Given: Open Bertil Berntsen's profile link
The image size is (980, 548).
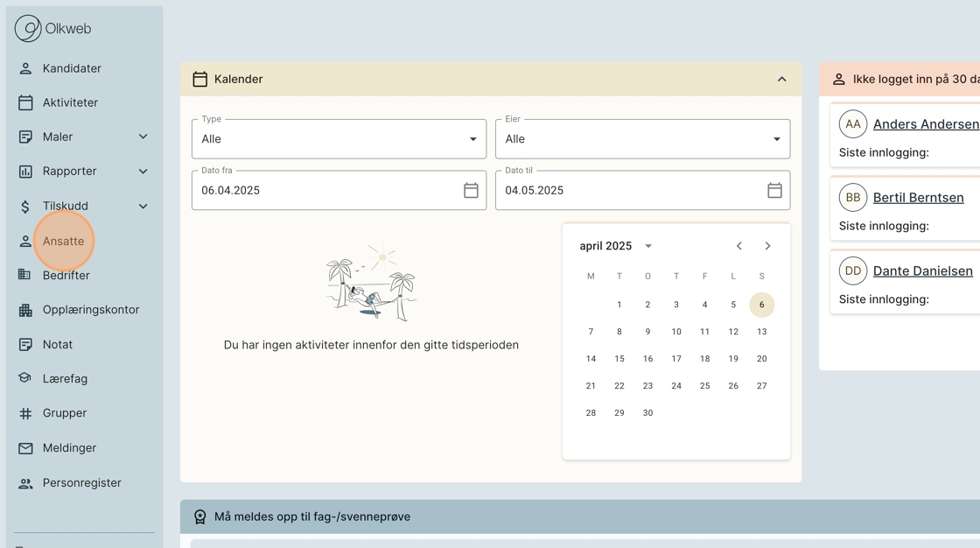Looking at the screenshot, I should click(x=918, y=198).
